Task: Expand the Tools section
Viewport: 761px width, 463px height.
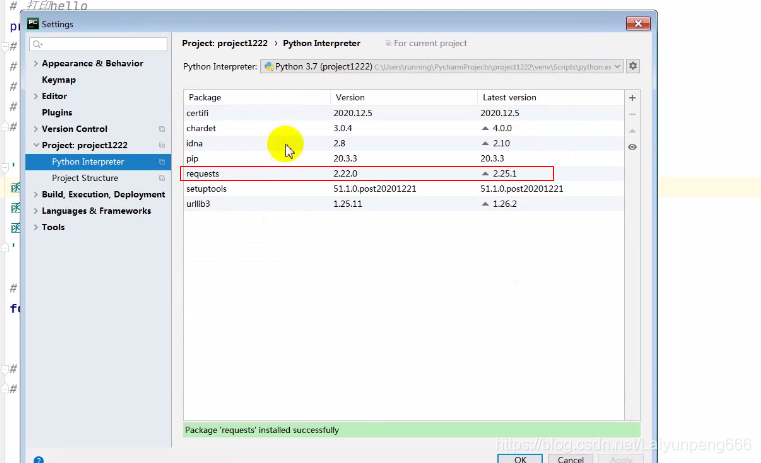Action: coord(35,227)
